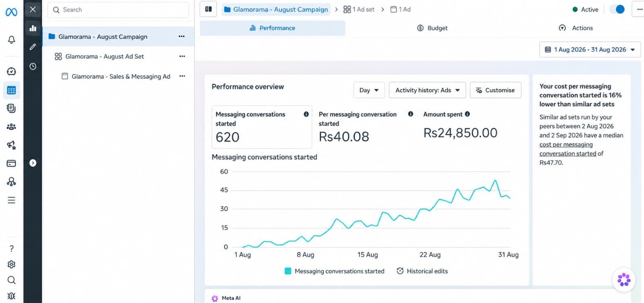
Task: Select the Messaging conversations started metric card
Action: point(262,127)
